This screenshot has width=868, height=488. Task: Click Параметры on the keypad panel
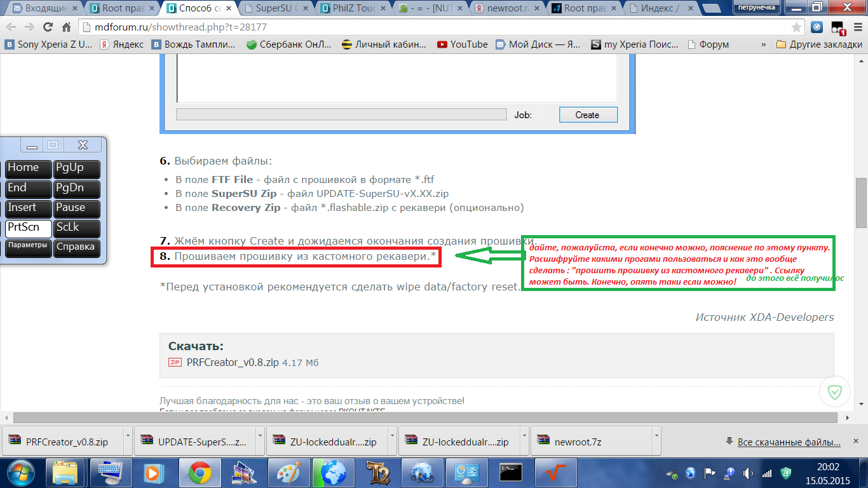[29, 248]
